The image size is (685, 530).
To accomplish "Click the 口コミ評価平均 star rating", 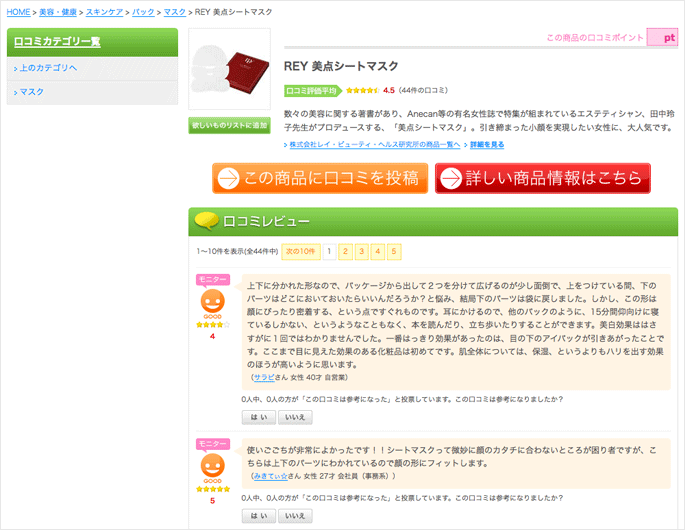I will 362,90.
